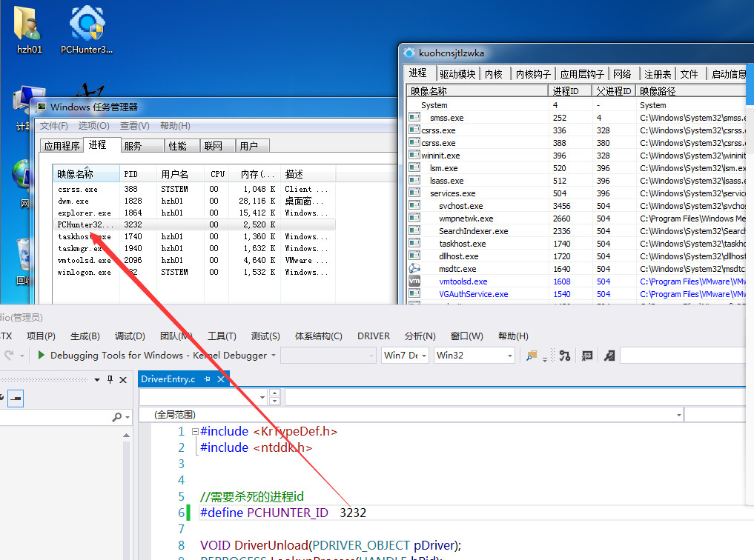This screenshot has width=754, height=560.
Task: Close the DriverEntry.c tab
Action: coord(221,379)
